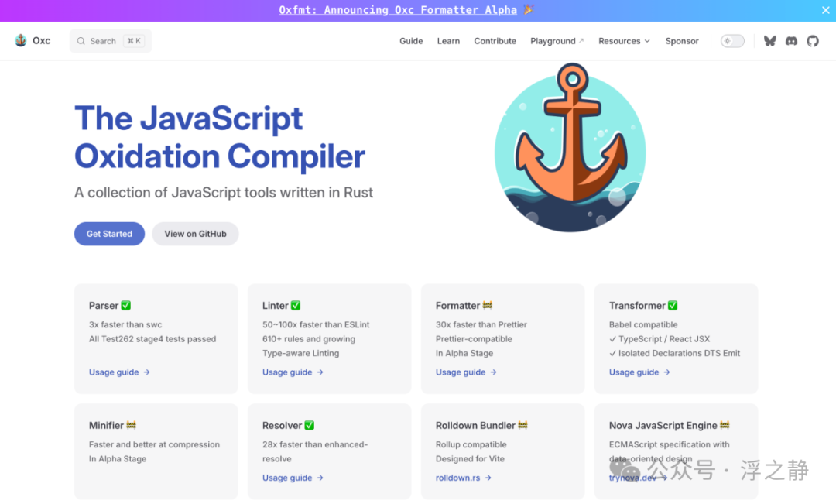Expand the Resources dropdown menu

[x=624, y=41]
